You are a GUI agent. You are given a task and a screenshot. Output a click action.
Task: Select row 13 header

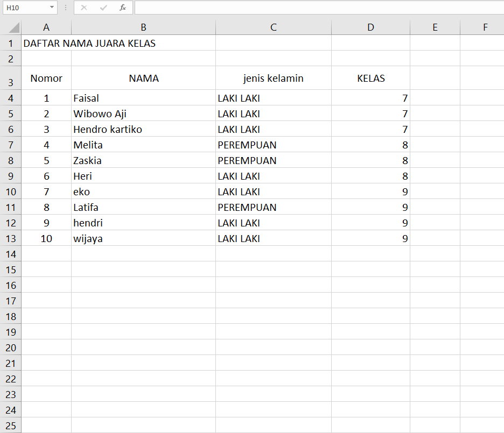[x=11, y=238]
